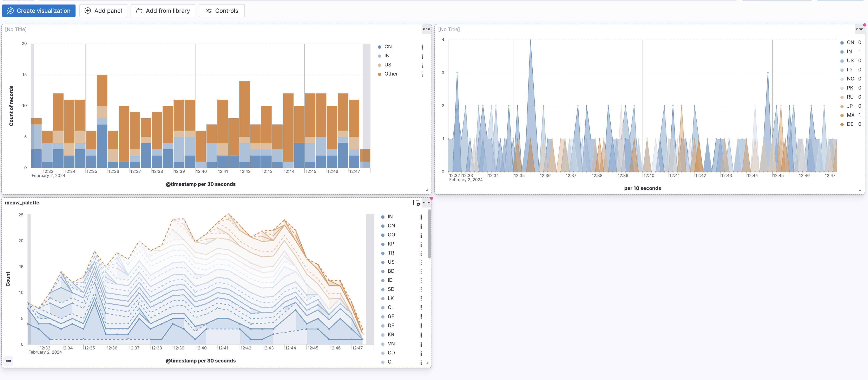Click the KP legend entry in meow_palette

pyautogui.click(x=390, y=244)
